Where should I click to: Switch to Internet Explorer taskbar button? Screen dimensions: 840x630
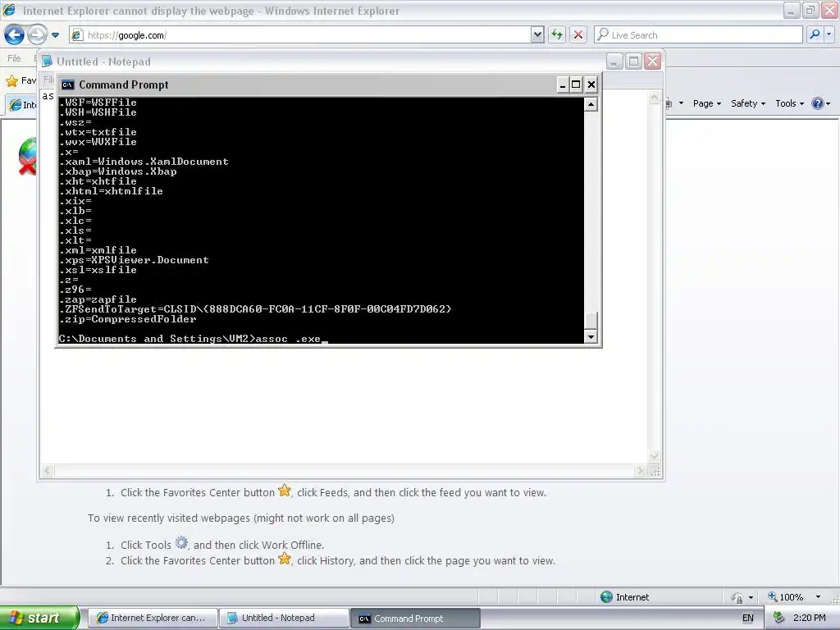point(152,618)
